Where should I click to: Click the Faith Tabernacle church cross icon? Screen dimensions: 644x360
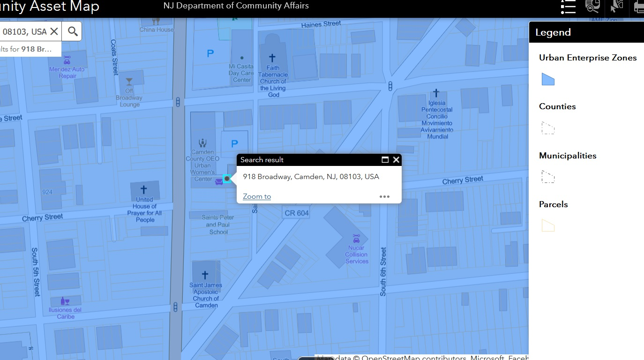[272, 58]
